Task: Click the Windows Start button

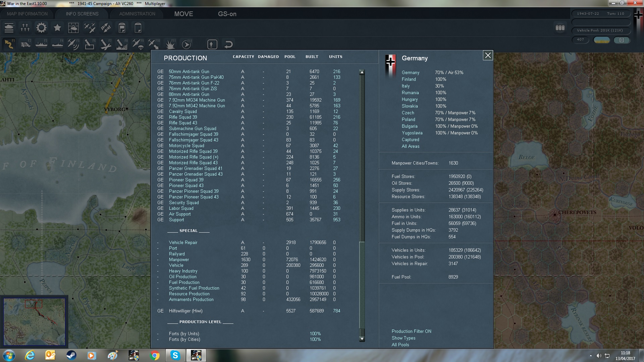Action: pos(9,355)
